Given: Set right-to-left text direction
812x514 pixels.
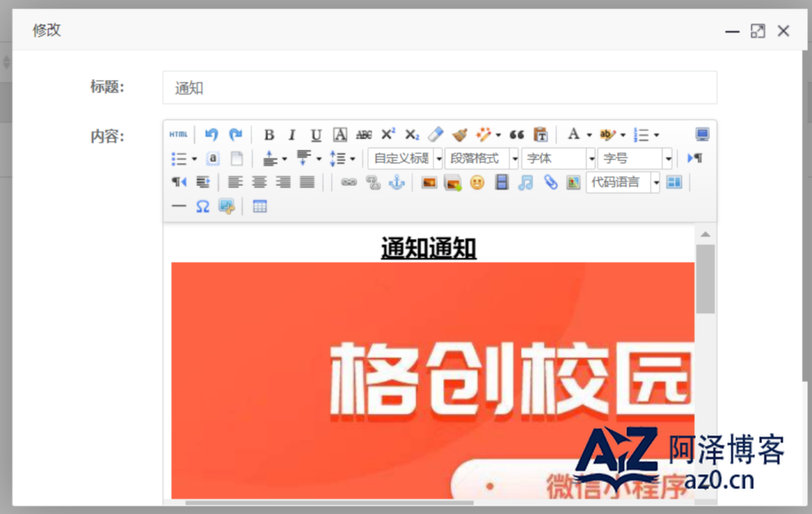Looking at the screenshot, I should [178, 182].
